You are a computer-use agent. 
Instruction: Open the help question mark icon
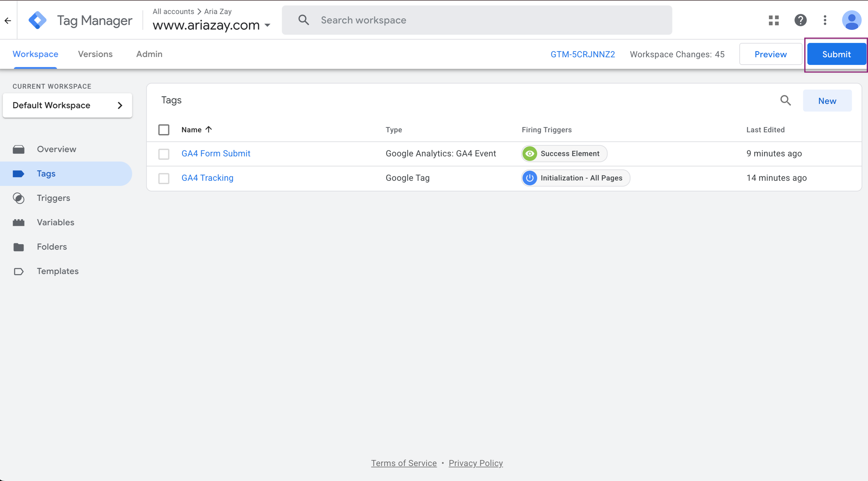(800, 20)
